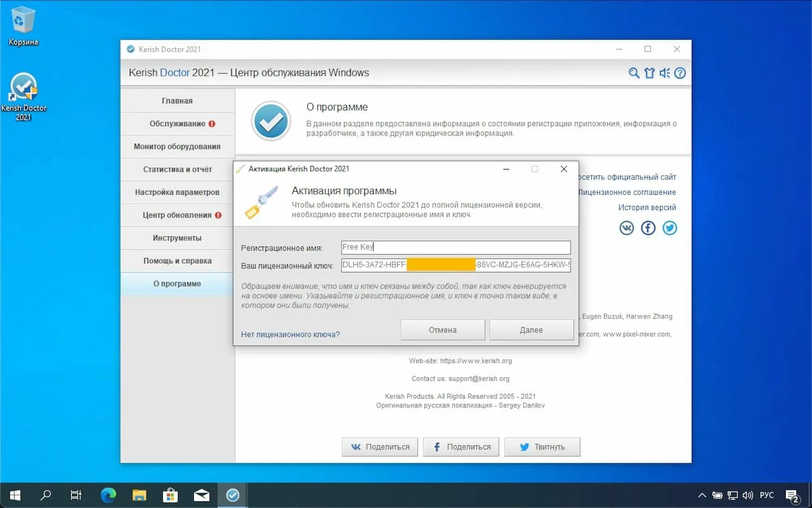812x508 pixels.
Task: Click Kerish Doctor taskbar icon
Action: pyautogui.click(x=233, y=495)
